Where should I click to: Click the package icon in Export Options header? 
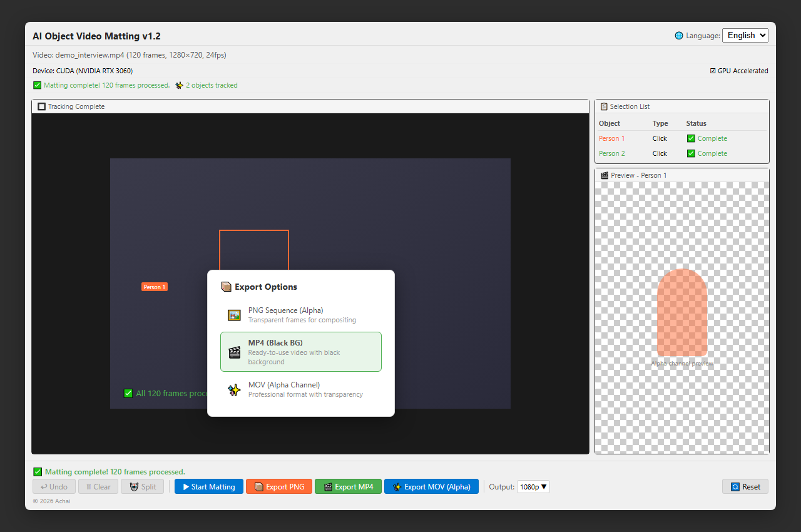point(227,287)
